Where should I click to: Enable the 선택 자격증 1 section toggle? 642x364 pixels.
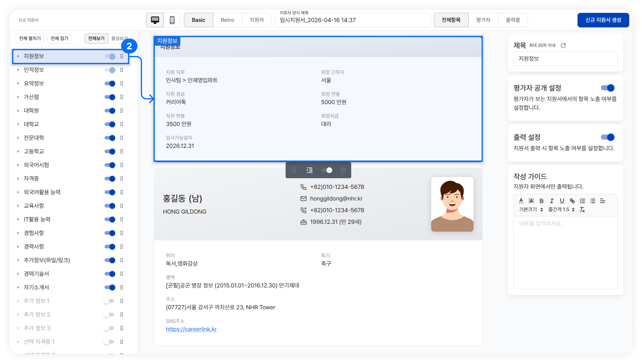point(109,342)
